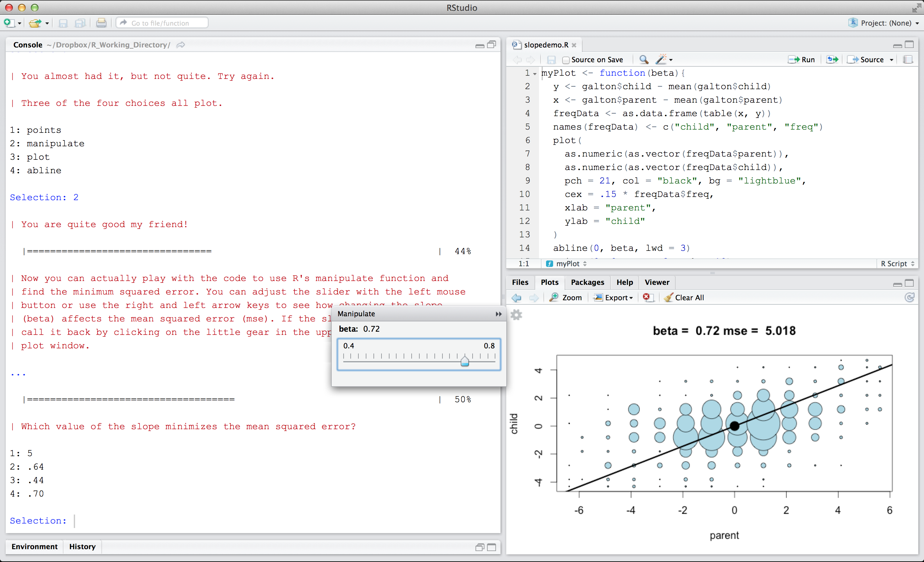Click the editor forward navigation arrow
The image size is (924, 562).
[x=530, y=60]
